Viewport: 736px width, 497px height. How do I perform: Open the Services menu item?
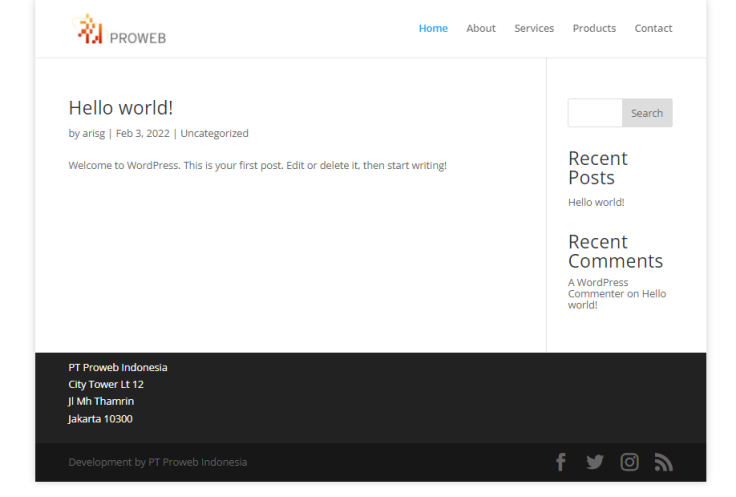(x=534, y=28)
